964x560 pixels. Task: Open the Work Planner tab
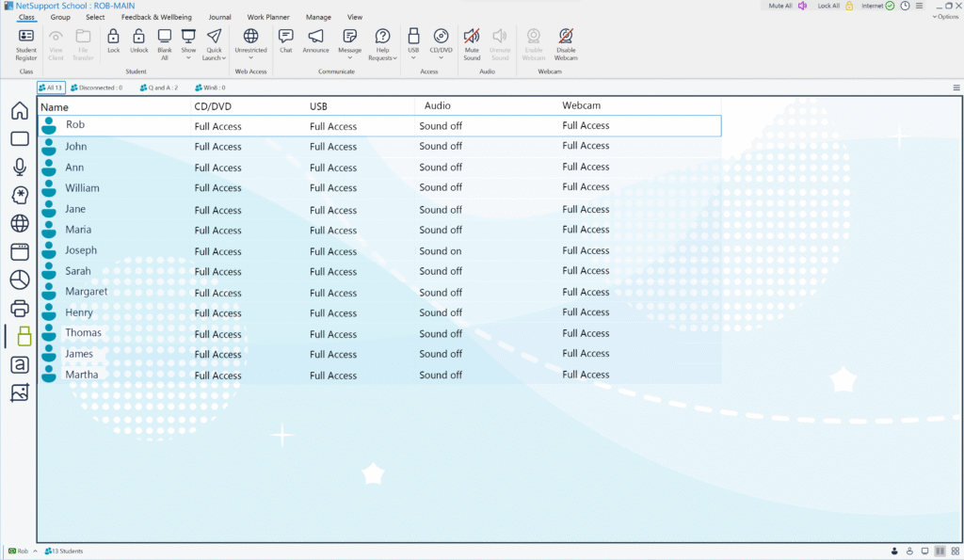[x=268, y=17]
